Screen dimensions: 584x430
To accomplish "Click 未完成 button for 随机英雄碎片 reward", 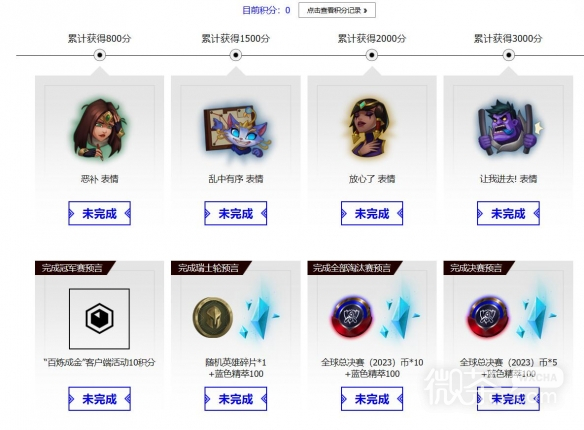I will click(235, 399).
